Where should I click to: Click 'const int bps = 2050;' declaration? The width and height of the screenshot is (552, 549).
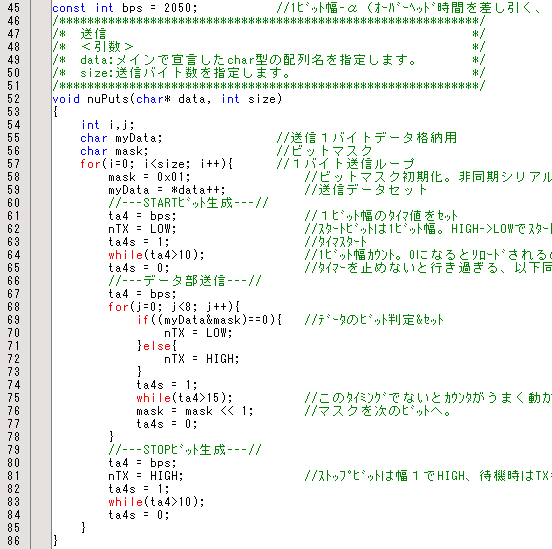tap(125, 8)
